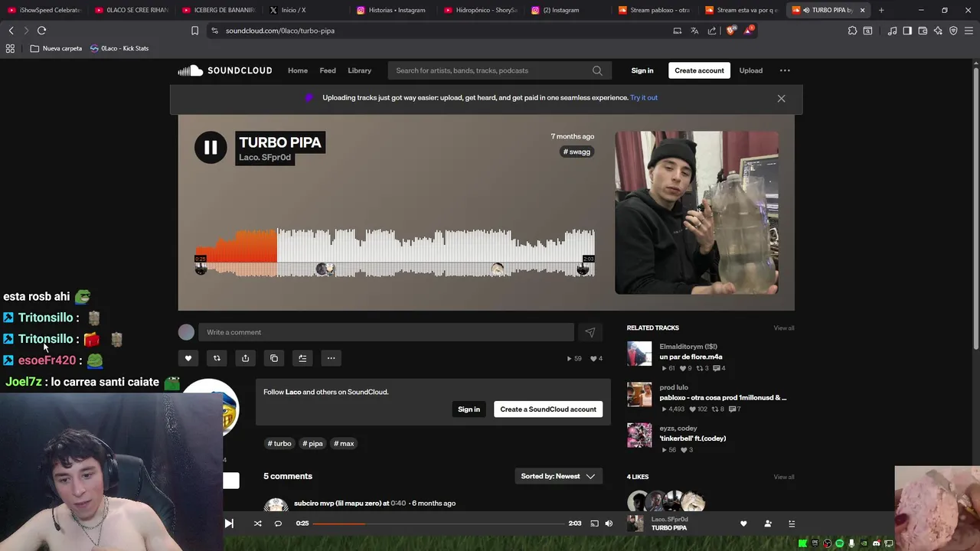The image size is (980, 551).
Task: Send the comment with the paper plane icon
Action: (590, 332)
